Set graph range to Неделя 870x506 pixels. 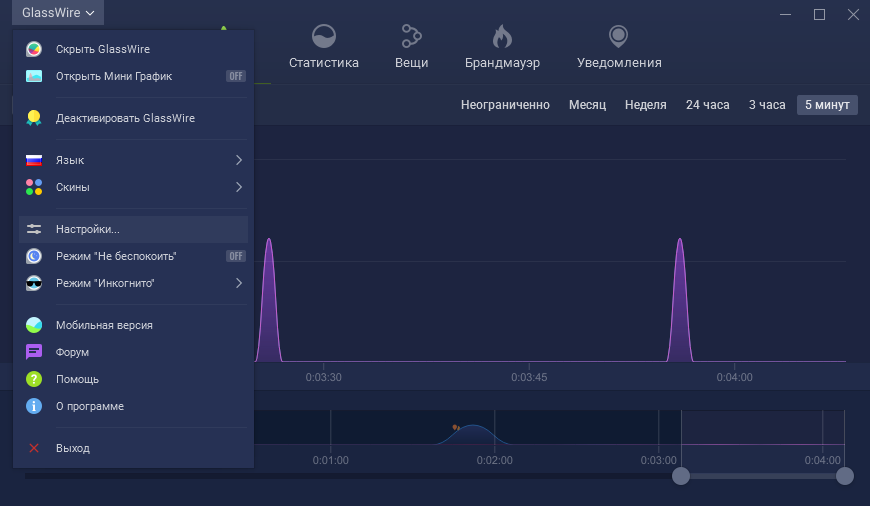coord(645,105)
